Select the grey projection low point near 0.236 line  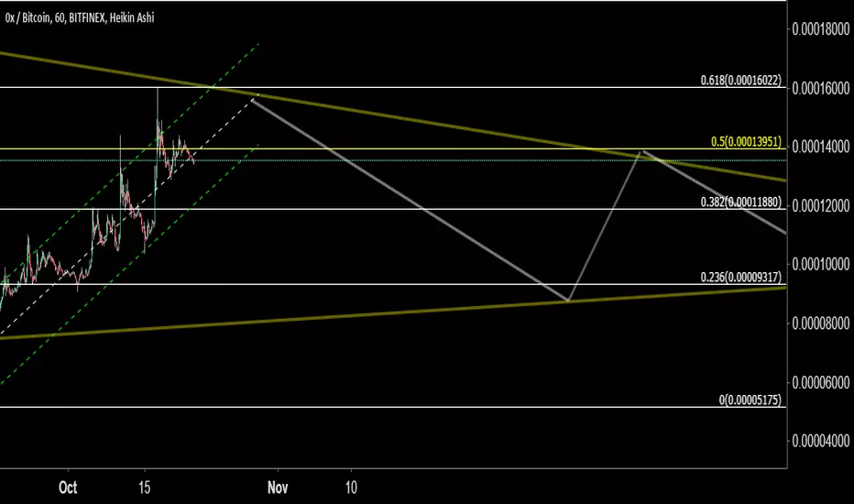point(568,301)
